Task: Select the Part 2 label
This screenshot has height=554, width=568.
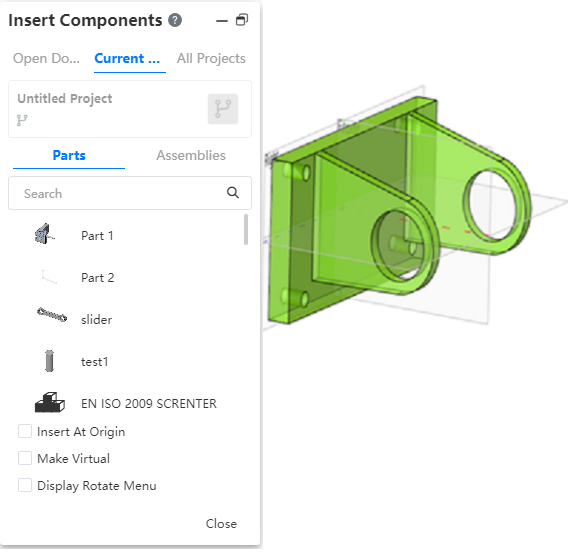Action: [97, 278]
